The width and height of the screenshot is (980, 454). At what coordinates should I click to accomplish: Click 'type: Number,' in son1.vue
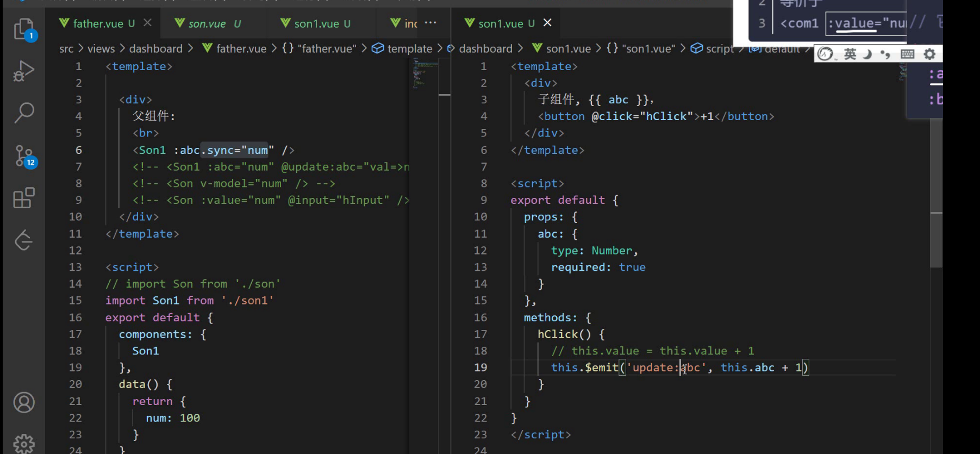[595, 251]
